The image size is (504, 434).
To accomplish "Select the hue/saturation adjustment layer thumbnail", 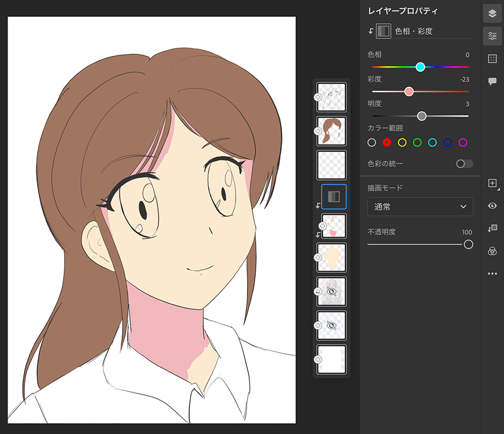I will [x=334, y=197].
